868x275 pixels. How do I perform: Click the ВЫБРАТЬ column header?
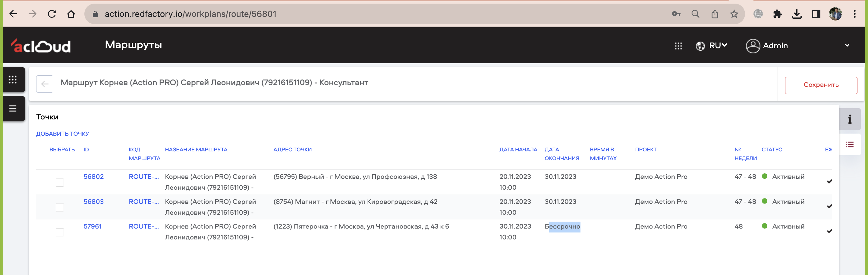[x=62, y=150]
